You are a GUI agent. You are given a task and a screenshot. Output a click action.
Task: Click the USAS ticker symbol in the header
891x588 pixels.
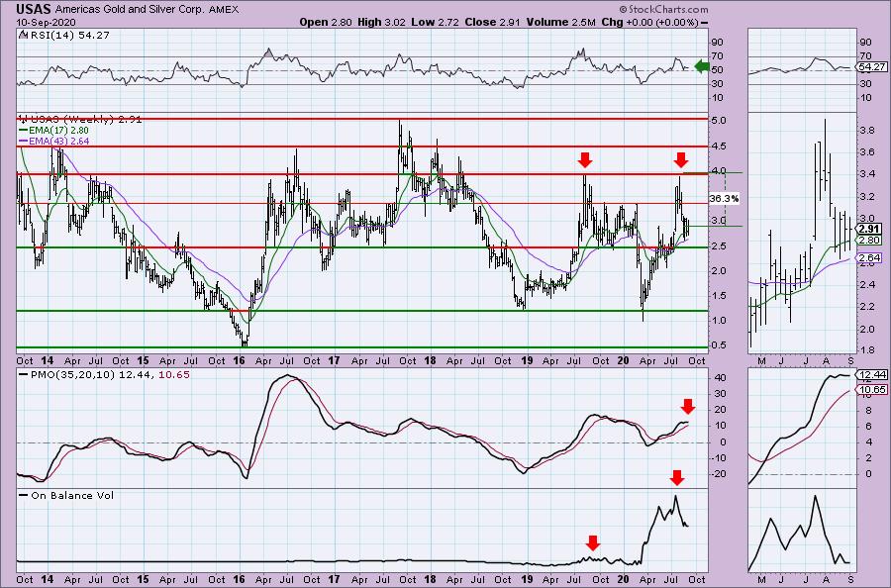click(34, 9)
